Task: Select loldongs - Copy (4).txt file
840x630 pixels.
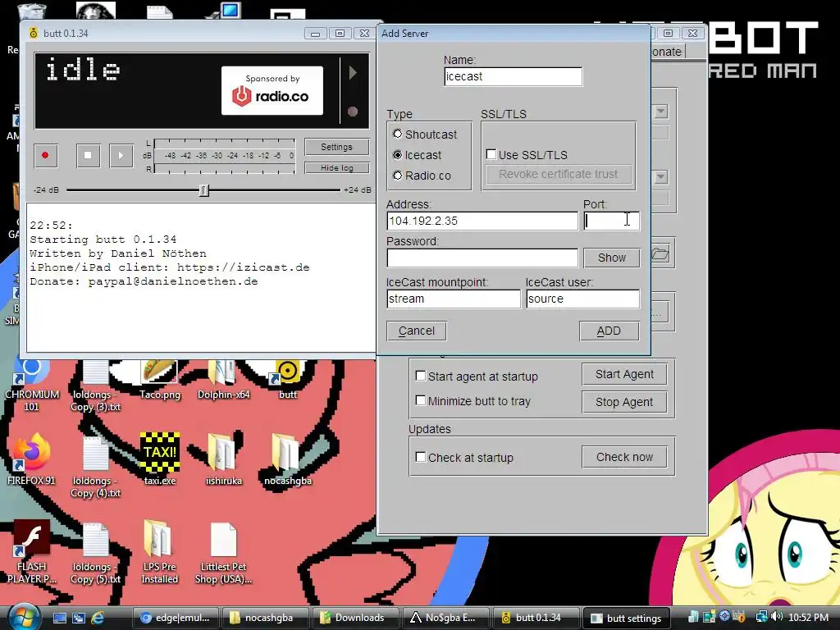Action: 95,466
